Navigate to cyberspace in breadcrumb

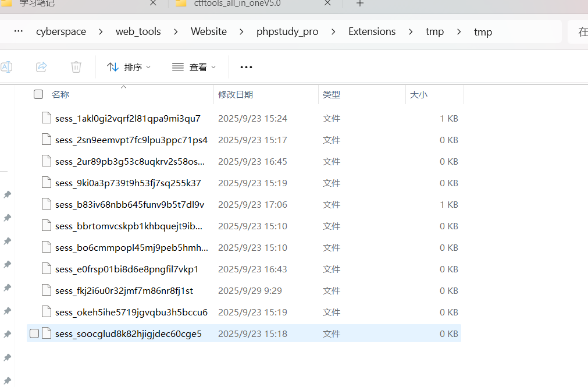pyautogui.click(x=61, y=31)
